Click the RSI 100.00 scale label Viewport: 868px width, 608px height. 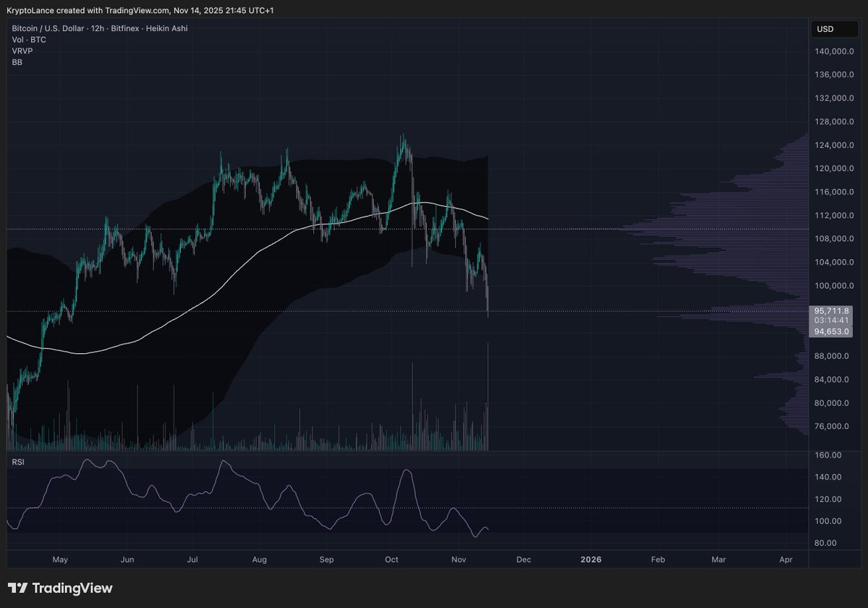click(x=829, y=521)
